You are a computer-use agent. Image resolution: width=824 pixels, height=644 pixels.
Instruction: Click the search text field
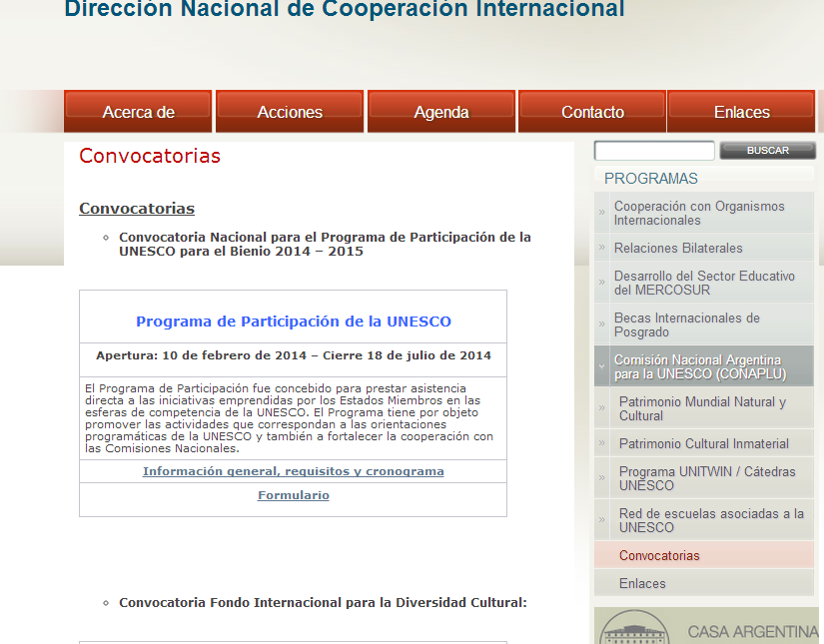pos(654,151)
